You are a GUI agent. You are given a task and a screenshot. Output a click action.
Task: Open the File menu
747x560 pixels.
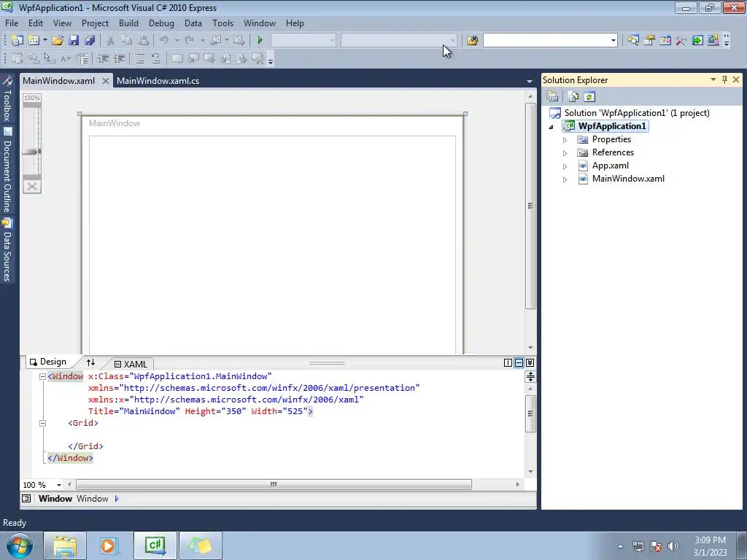click(x=12, y=23)
